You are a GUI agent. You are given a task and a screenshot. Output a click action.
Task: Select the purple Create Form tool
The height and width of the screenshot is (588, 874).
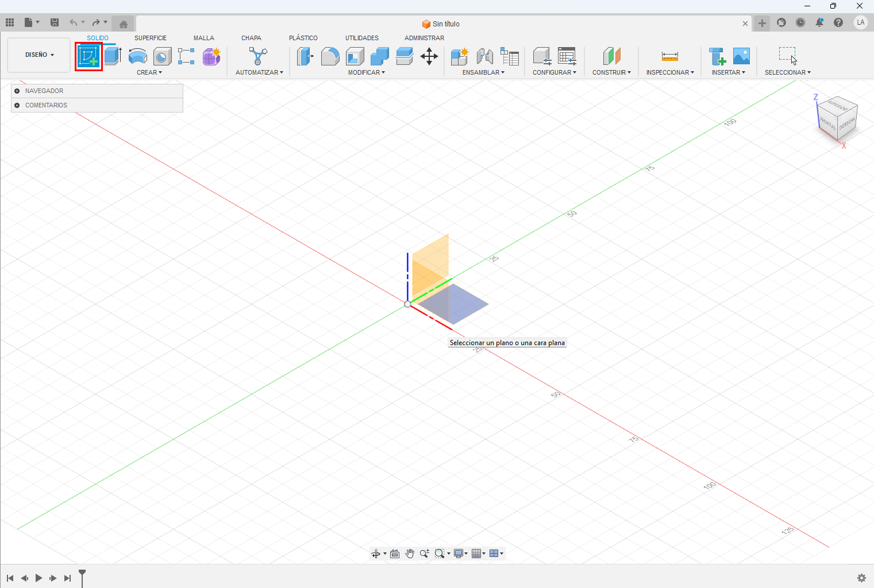tap(211, 56)
